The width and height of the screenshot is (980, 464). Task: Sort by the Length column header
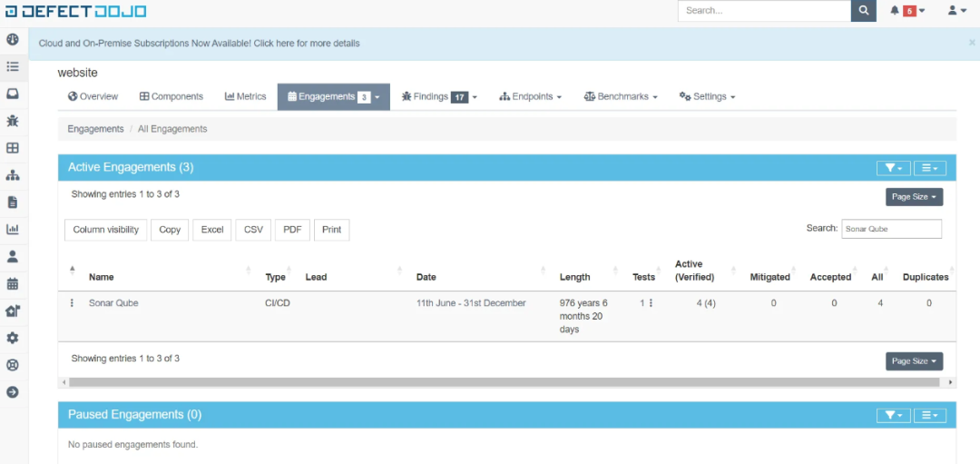575,277
